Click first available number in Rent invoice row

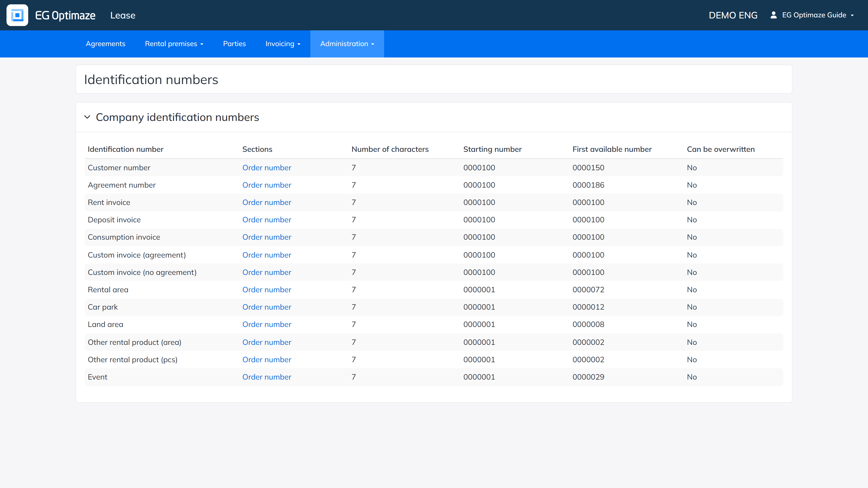[588, 203]
